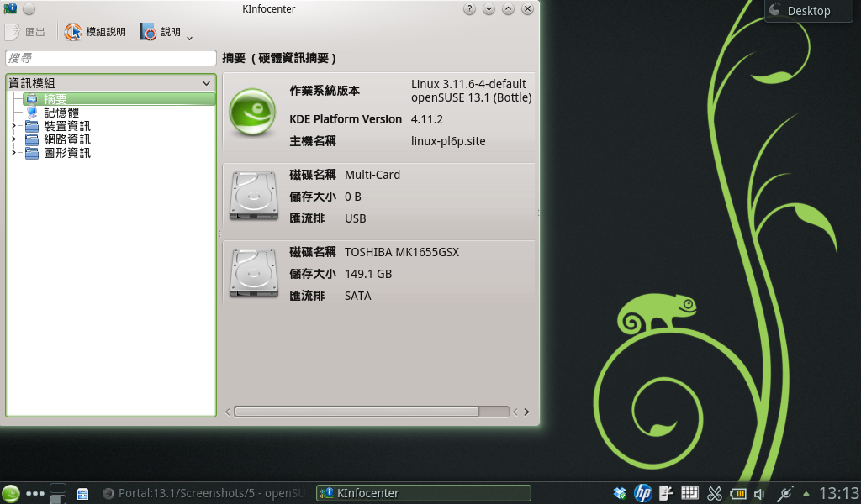Screen dimensions: 861x504
Task: Click the title bar question mark help button
Action: pos(469,8)
